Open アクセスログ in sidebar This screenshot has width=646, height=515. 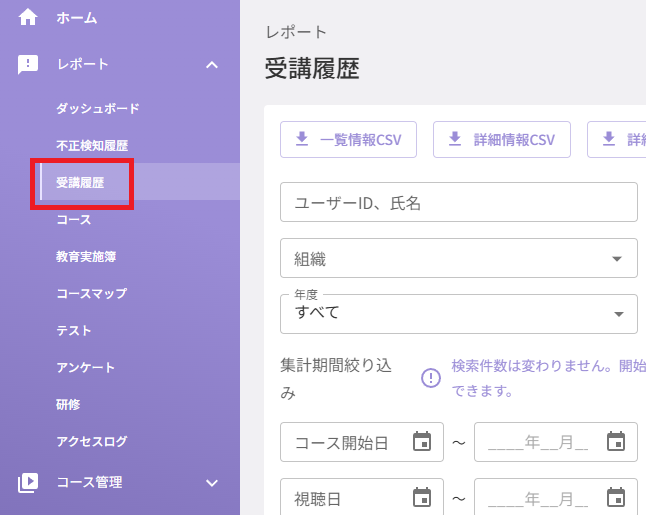[91, 441]
